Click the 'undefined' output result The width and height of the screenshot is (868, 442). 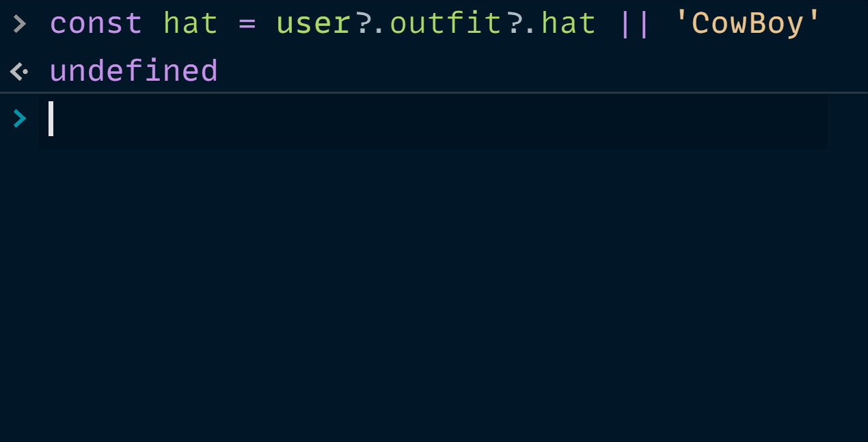tap(134, 71)
